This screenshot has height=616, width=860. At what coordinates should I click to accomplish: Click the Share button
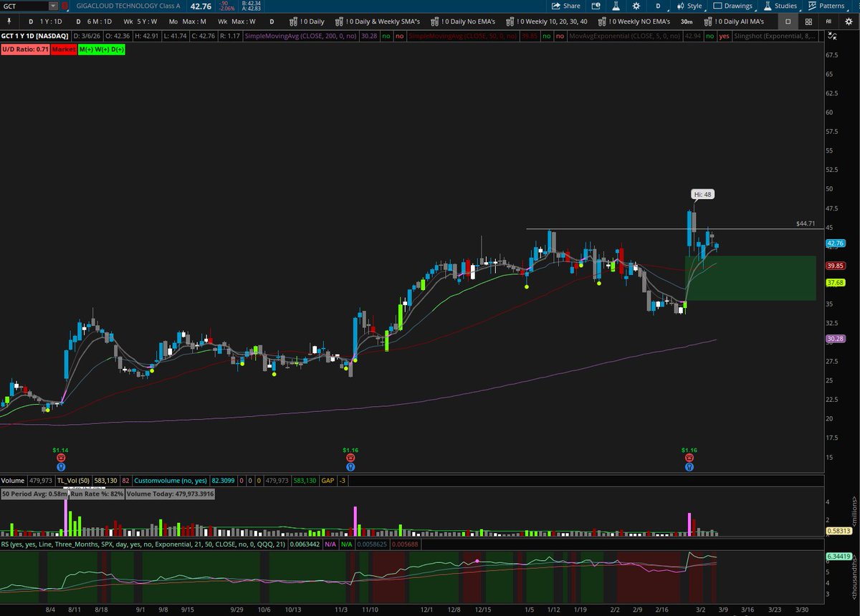(565, 6)
